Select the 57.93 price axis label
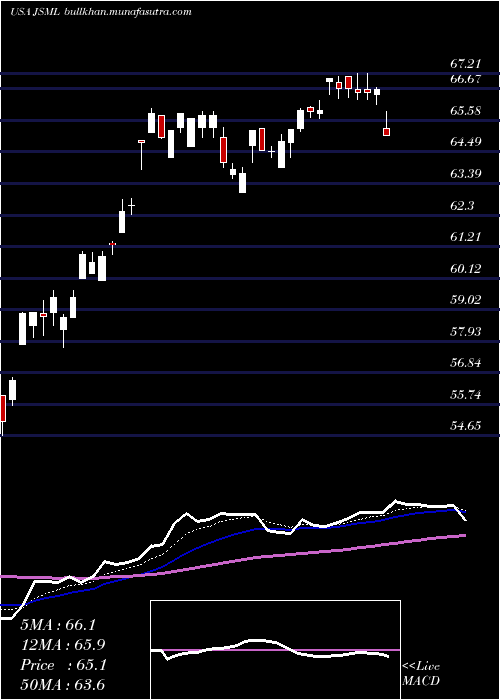 [x=465, y=331]
